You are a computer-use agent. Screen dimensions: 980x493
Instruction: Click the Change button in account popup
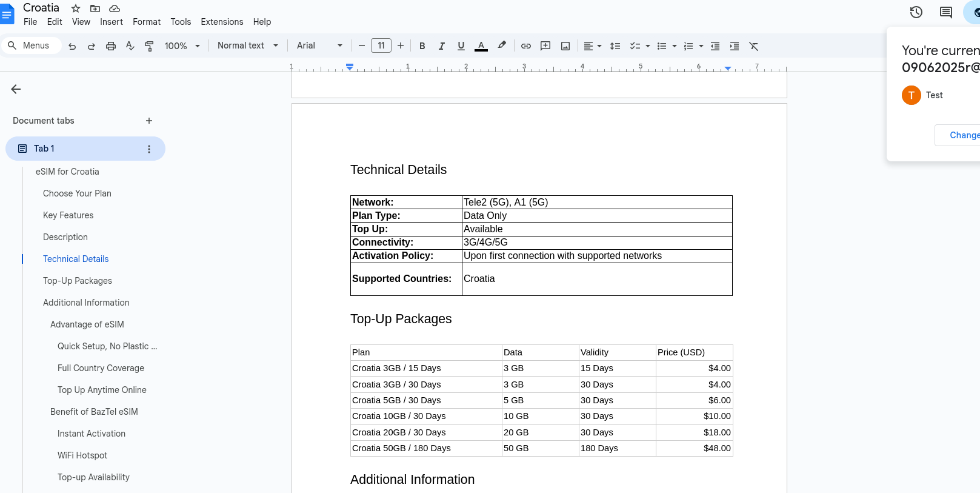pyautogui.click(x=958, y=135)
